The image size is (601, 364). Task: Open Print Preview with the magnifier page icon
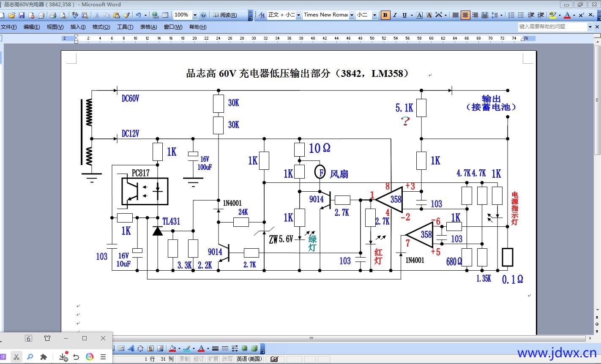pos(63,15)
